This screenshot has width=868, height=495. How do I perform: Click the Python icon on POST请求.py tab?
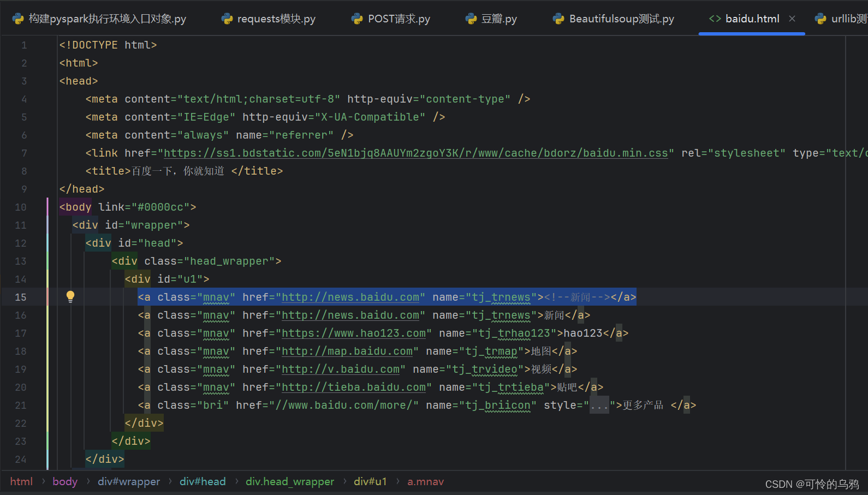pyautogui.click(x=357, y=19)
